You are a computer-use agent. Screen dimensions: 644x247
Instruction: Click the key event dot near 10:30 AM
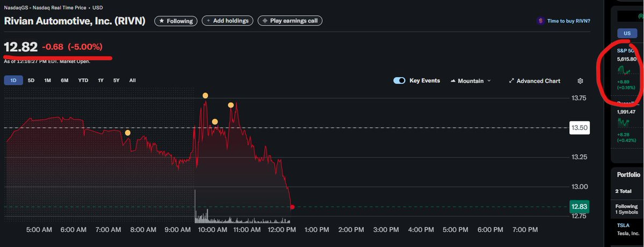(231, 105)
